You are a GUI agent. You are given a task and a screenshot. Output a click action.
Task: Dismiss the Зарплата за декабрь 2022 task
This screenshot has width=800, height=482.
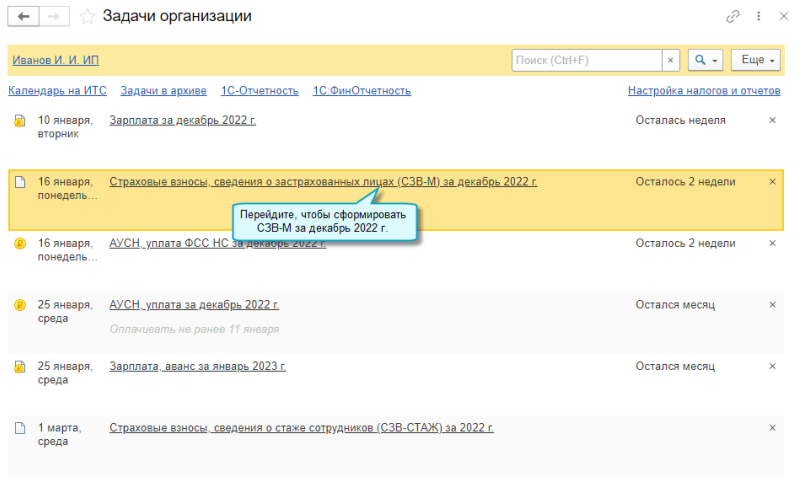[772, 120]
